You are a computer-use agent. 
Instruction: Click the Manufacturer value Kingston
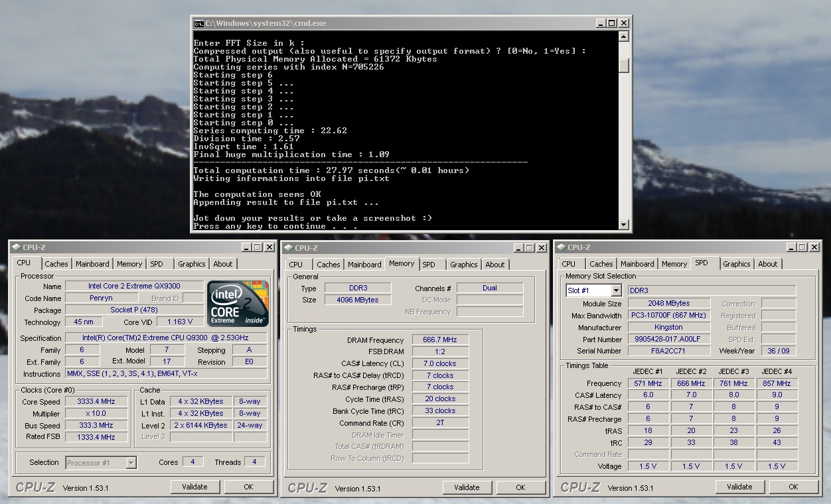click(668, 328)
